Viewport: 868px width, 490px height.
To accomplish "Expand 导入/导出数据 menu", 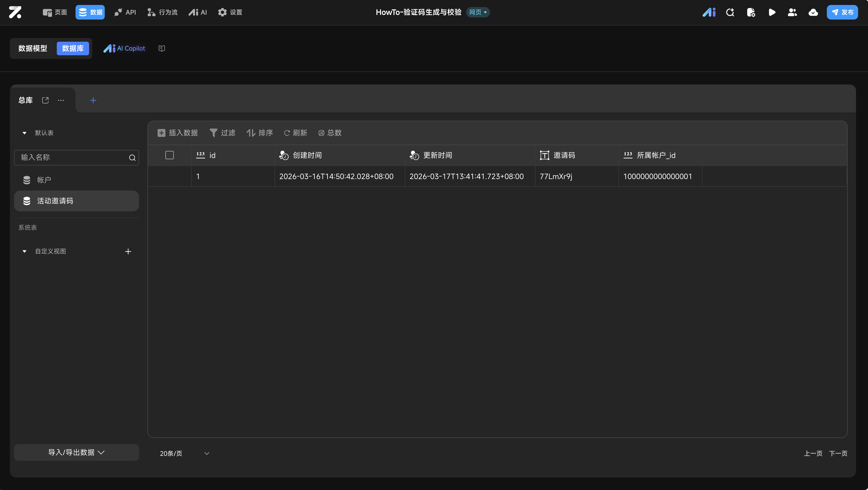I will pos(77,452).
